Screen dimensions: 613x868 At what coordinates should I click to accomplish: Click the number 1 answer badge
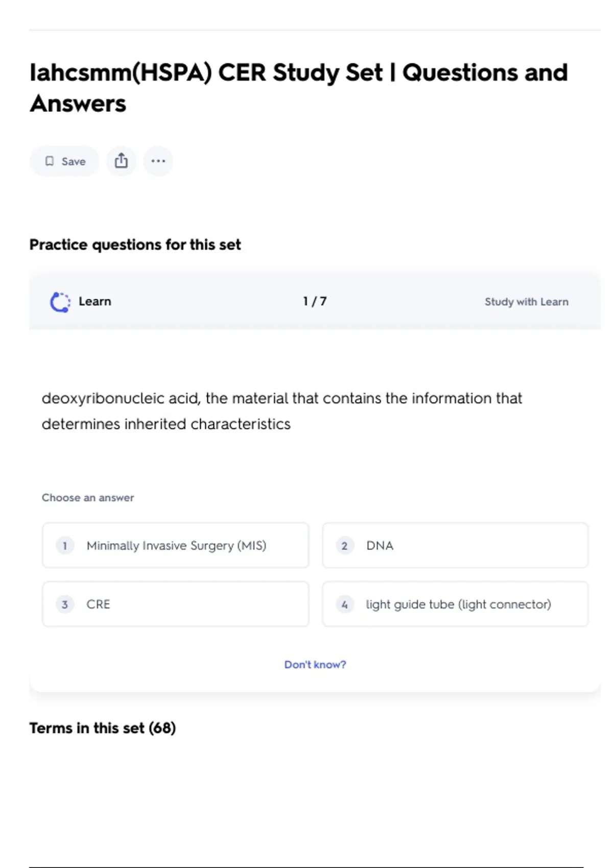click(65, 546)
